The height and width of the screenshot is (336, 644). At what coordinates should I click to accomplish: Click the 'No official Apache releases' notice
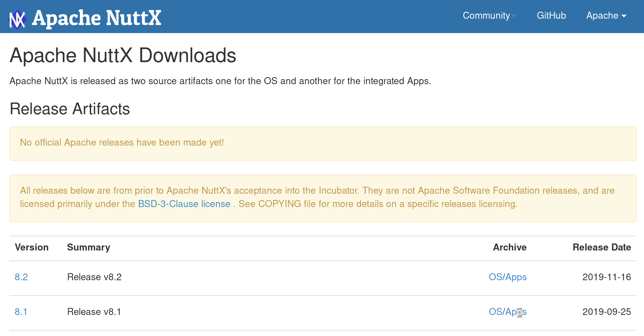point(323,144)
